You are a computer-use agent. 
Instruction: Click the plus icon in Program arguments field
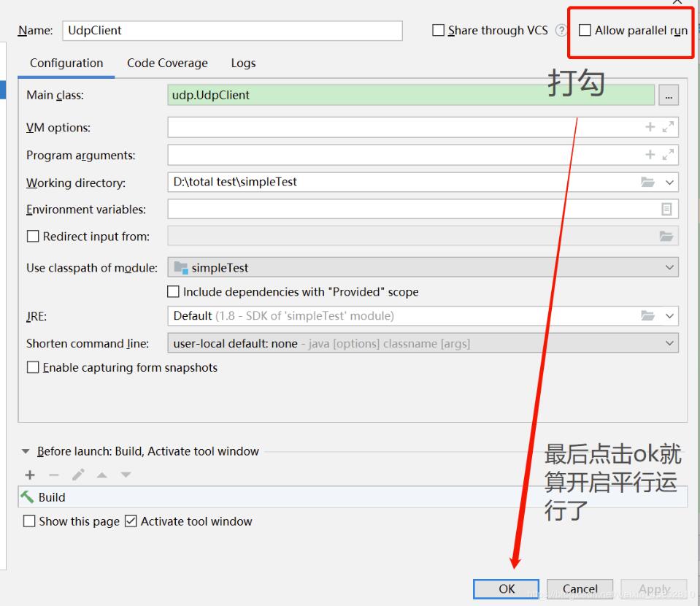pyautogui.click(x=650, y=155)
